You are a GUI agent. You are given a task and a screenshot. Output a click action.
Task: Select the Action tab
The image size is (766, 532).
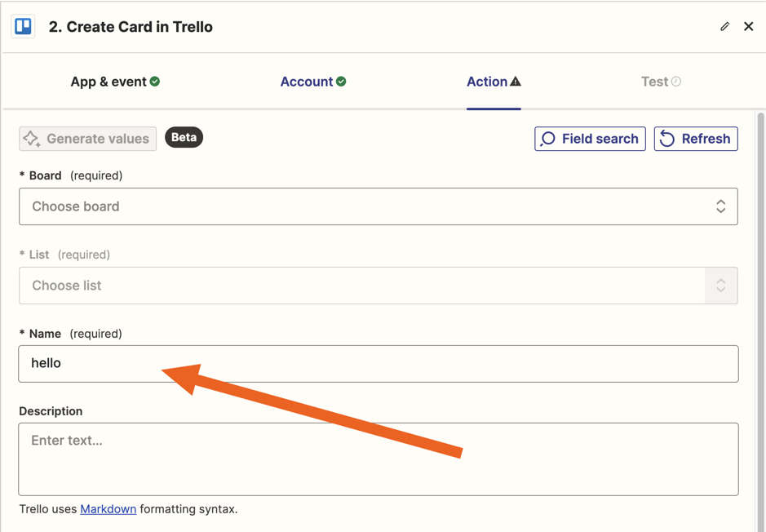click(x=494, y=82)
